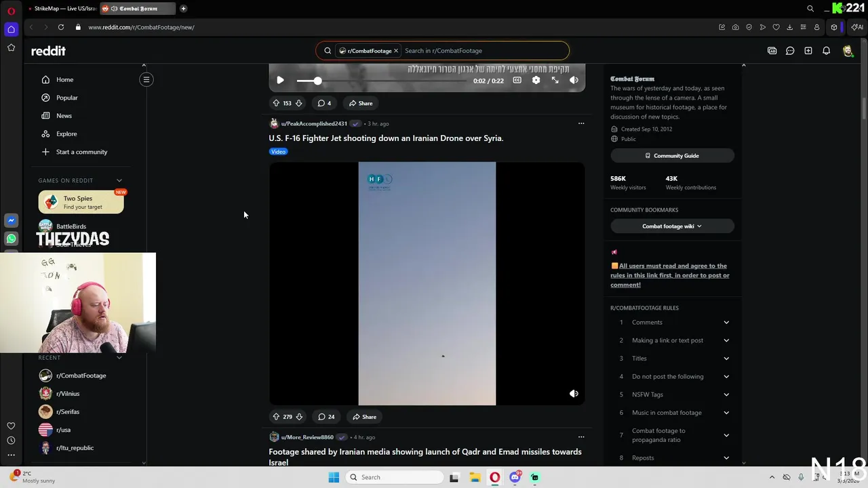Open the Reddit advertise icon in header
Viewport: 868px width, 488px height.
click(772, 51)
